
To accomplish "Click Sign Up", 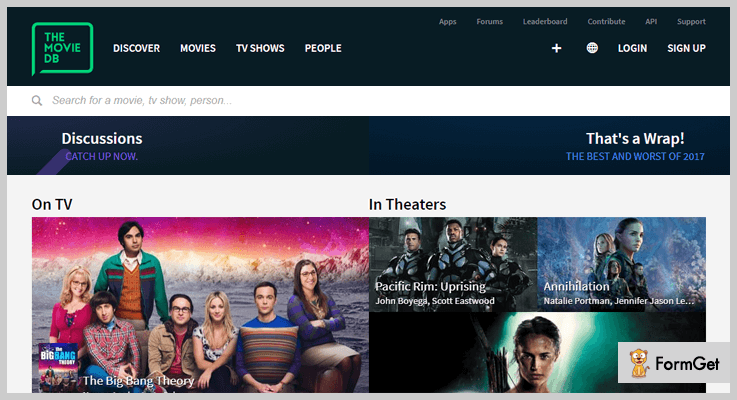I will click(686, 48).
